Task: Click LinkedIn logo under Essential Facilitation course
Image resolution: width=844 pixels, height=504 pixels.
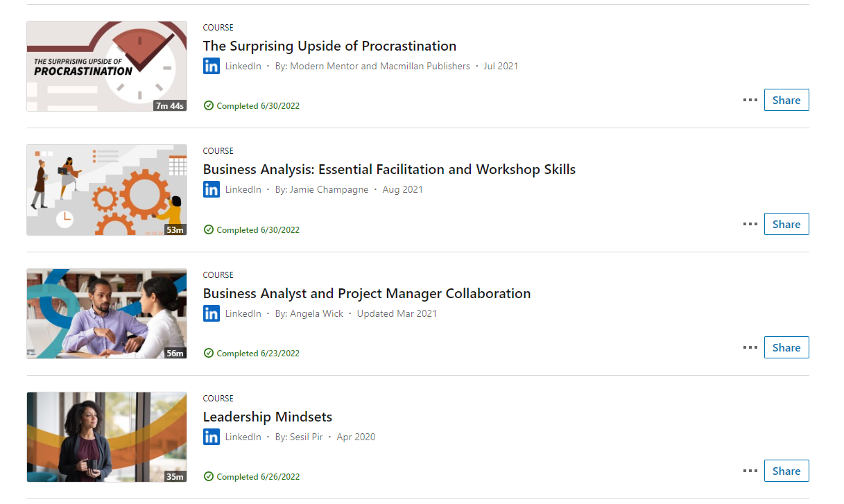Action: click(x=212, y=189)
